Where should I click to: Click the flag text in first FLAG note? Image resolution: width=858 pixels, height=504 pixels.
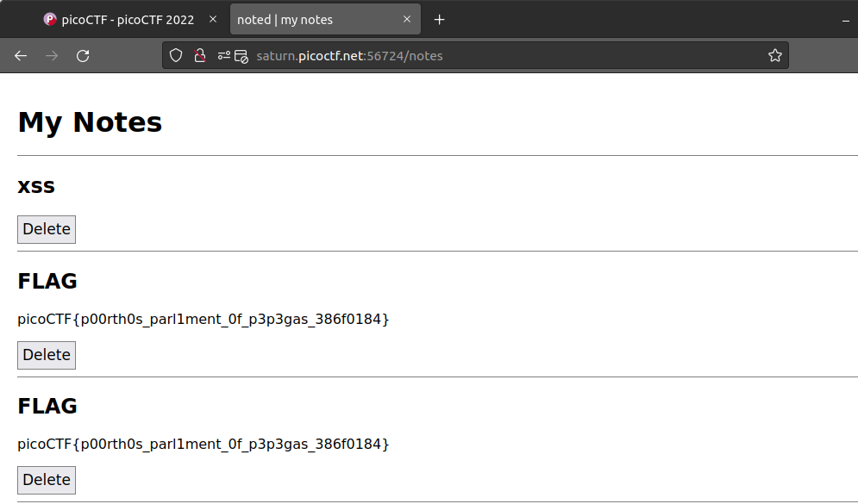[x=204, y=320]
